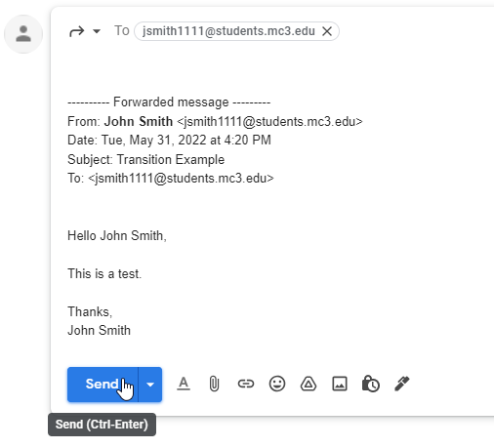Open the emoji picker icon
The image size is (494, 448).
tap(277, 384)
